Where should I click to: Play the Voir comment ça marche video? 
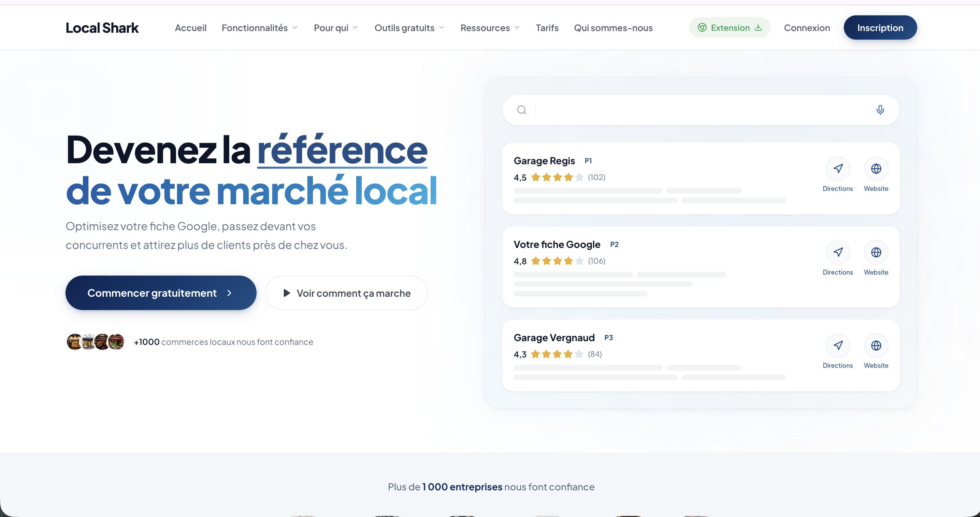[x=346, y=293]
